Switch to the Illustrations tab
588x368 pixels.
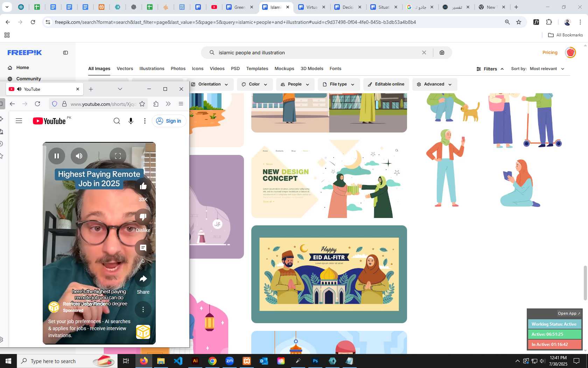[152, 69]
